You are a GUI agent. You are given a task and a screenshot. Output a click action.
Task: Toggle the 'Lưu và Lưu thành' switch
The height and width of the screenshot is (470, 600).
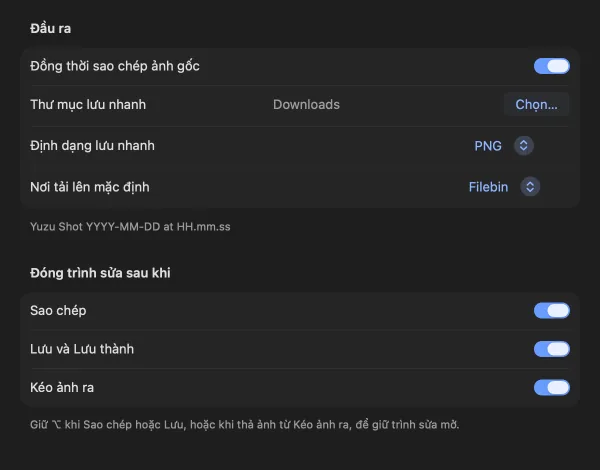click(x=552, y=349)
